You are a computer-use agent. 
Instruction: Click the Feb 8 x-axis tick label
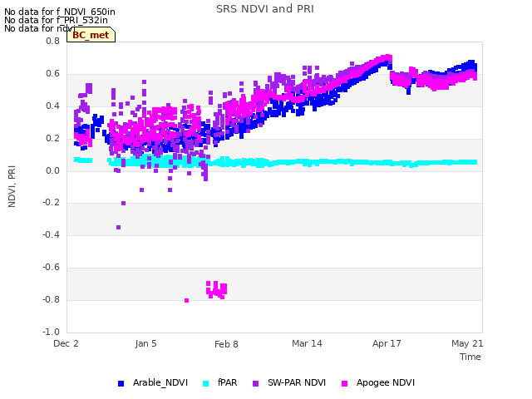click(x=226, y=344)
